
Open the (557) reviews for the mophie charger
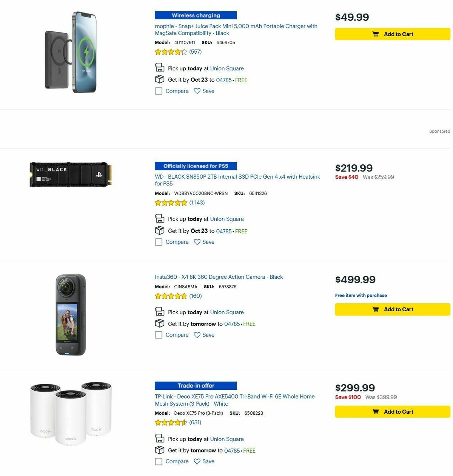(x=195, y=52)
